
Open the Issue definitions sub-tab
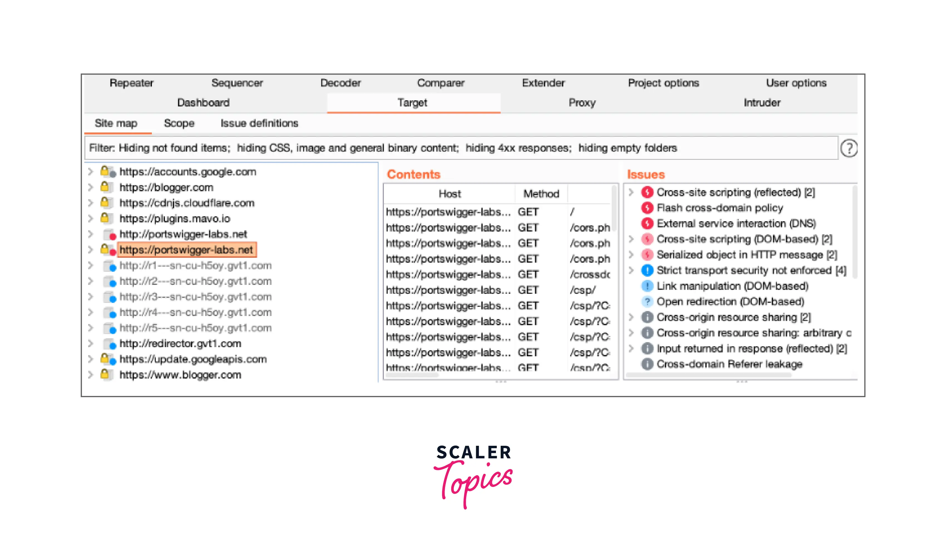tap(259, 123)
